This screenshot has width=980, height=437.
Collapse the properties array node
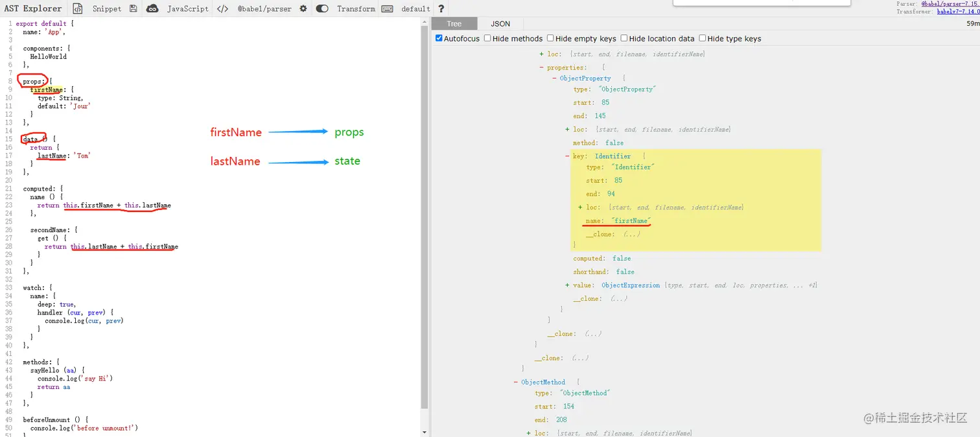(541, 67)
